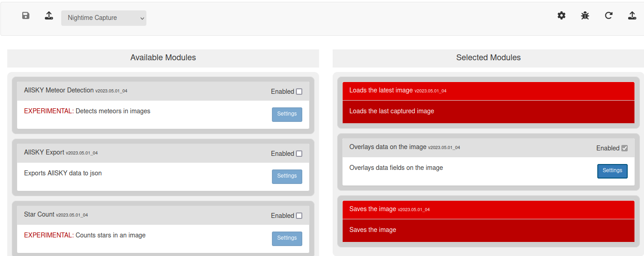Image resolution: width=644 pixels, height=256 pixels.
Task: Select the Loads the latest image module
Action: click(x=488, y=102)
